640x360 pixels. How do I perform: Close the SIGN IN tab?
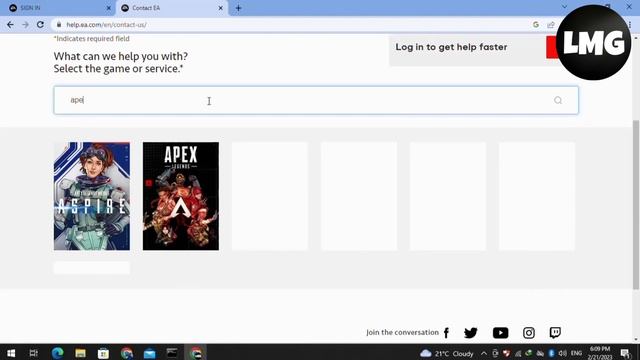(109, 8)
